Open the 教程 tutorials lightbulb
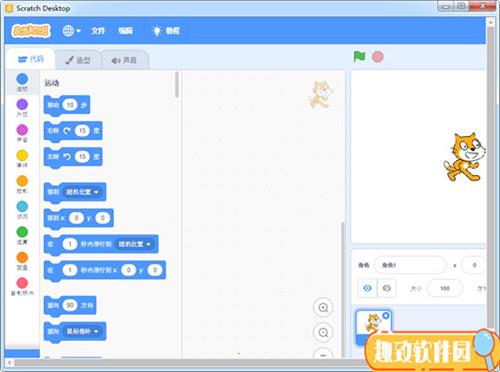500x372 pixels. point(166,31)
